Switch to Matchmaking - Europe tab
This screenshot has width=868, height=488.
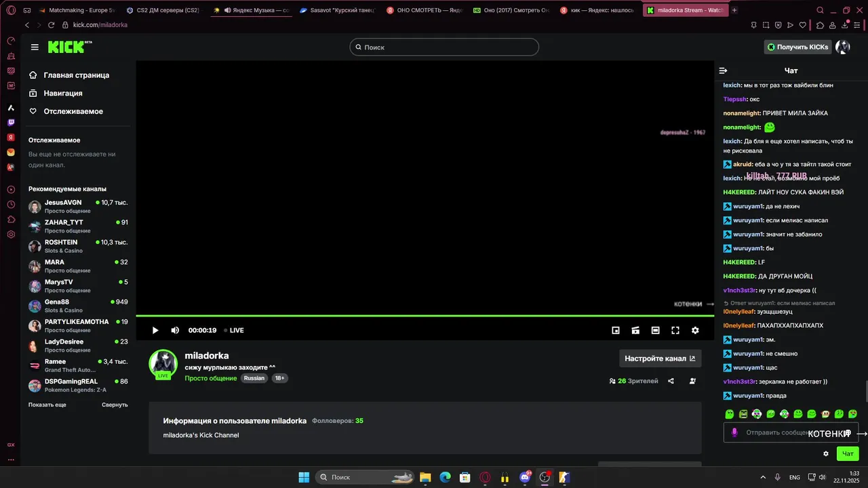(x=77, y=10)
